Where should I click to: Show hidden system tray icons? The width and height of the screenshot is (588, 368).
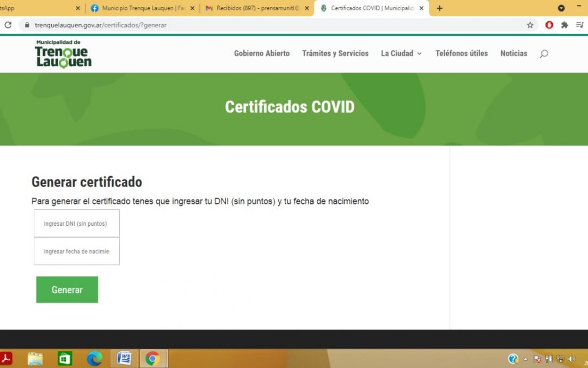[526, 359]
